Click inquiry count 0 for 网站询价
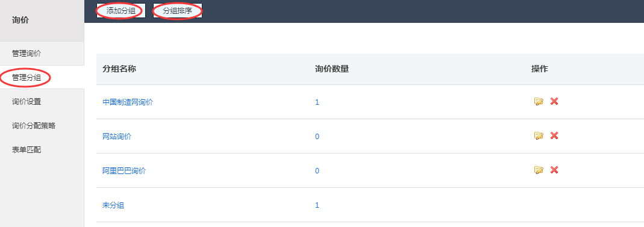This screenshot has height=227, width=644. click(x=317, y=136)
